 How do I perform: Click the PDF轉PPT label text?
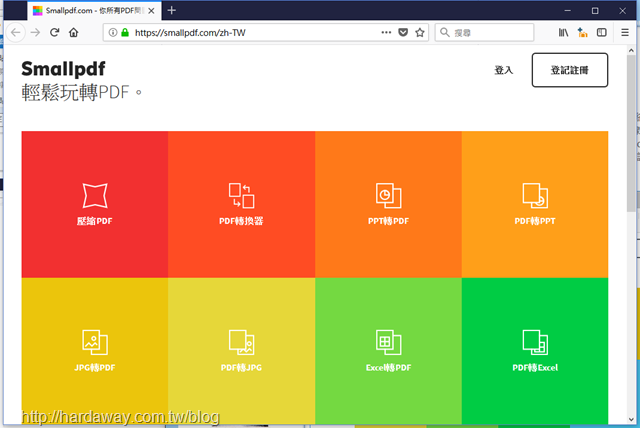pos(535,221)
